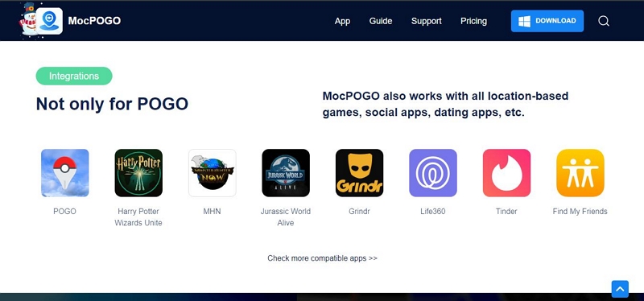This screenshot has height=301, width=644.
Task: Click the POGO app icon
Action: coord(65,173)
